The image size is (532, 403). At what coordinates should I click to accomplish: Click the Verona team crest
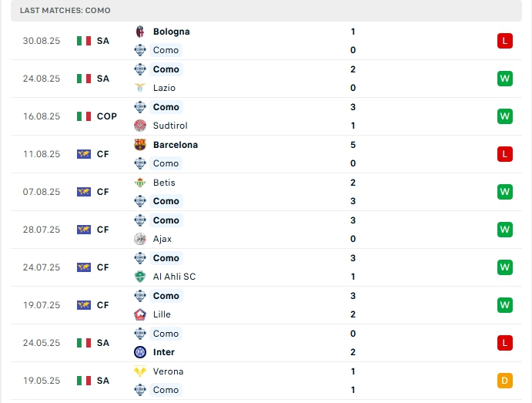pyautogui.click(x=139, y=371)
